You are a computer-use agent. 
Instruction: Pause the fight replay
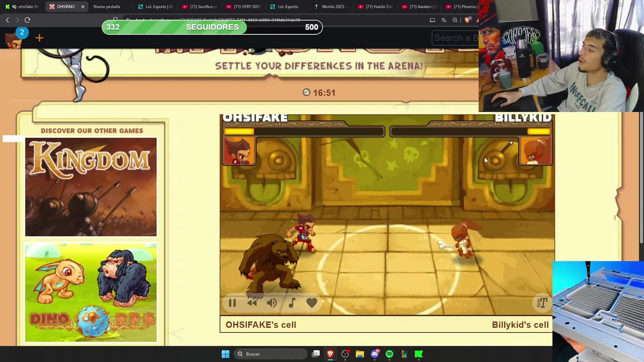(232, 303)
